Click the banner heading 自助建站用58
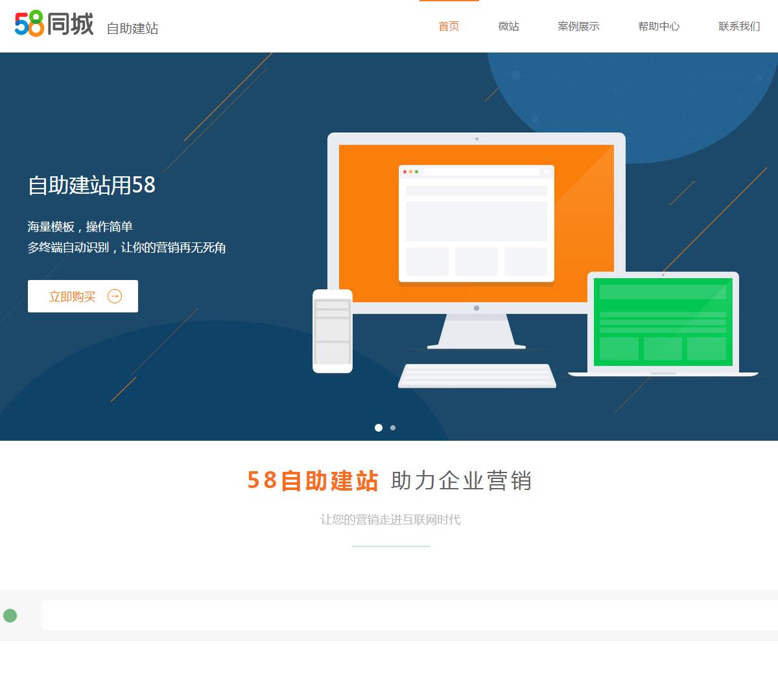This screenshot has width=778, height=700. (x=91, y=185)
